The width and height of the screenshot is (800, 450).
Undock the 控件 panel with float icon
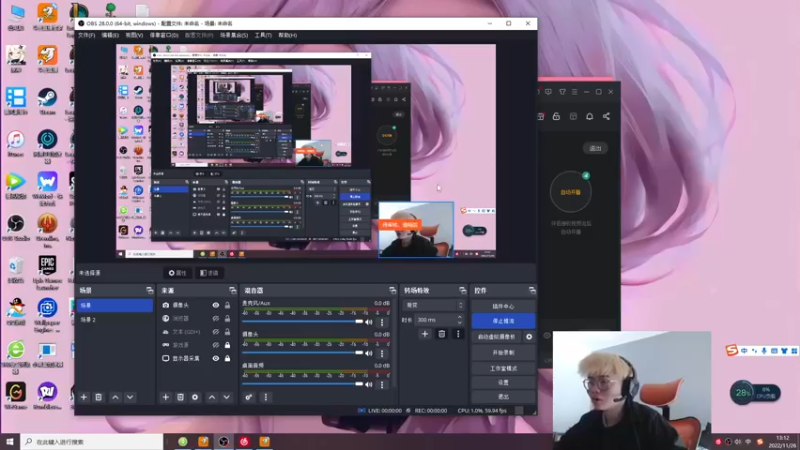pyautogui.click(x=532, y=290)
